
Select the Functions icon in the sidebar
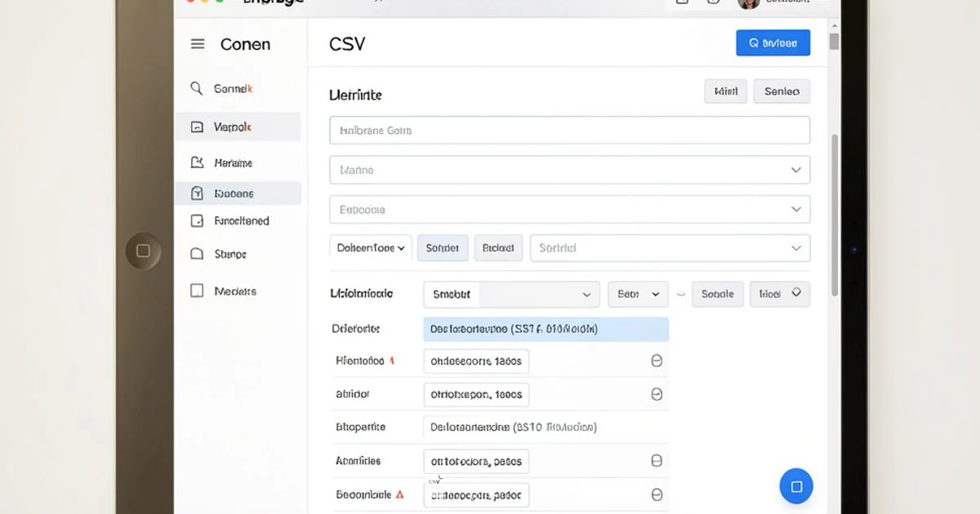[196, 220]
